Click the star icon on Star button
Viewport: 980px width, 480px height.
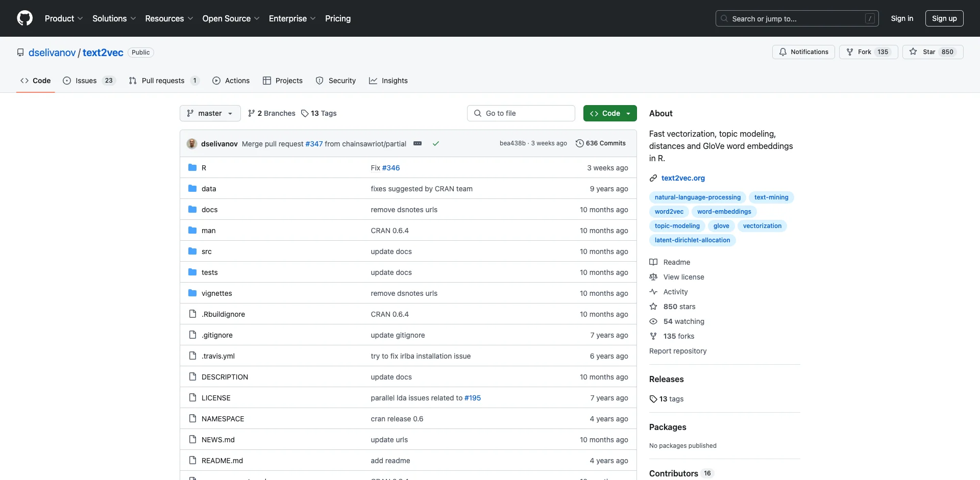(x=913, y=52)
